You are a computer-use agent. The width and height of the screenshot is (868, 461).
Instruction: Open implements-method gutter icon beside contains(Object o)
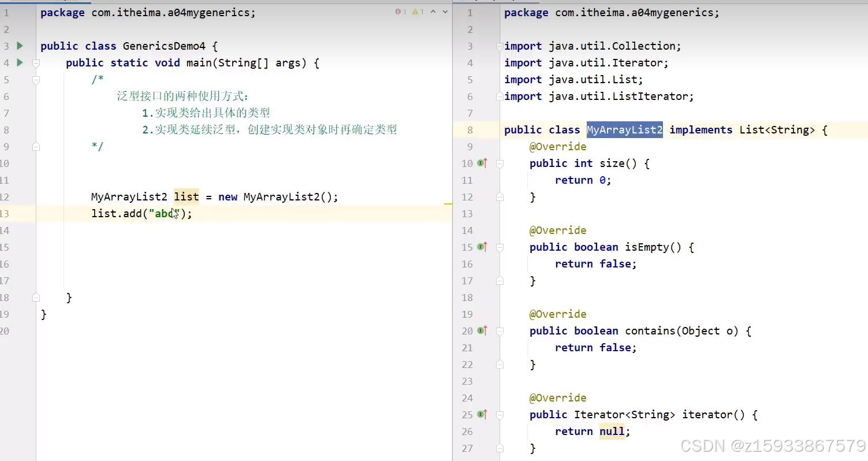pyautogui.click(x=482, y=331)
